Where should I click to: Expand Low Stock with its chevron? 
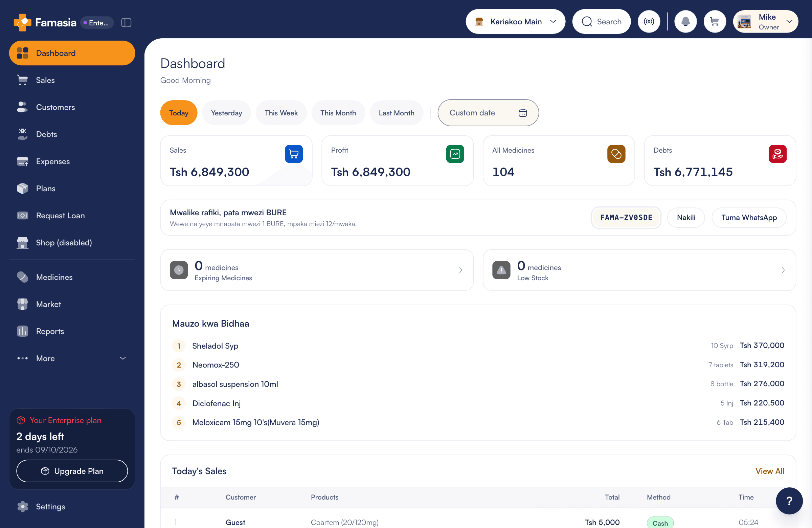tap(783, 270)
